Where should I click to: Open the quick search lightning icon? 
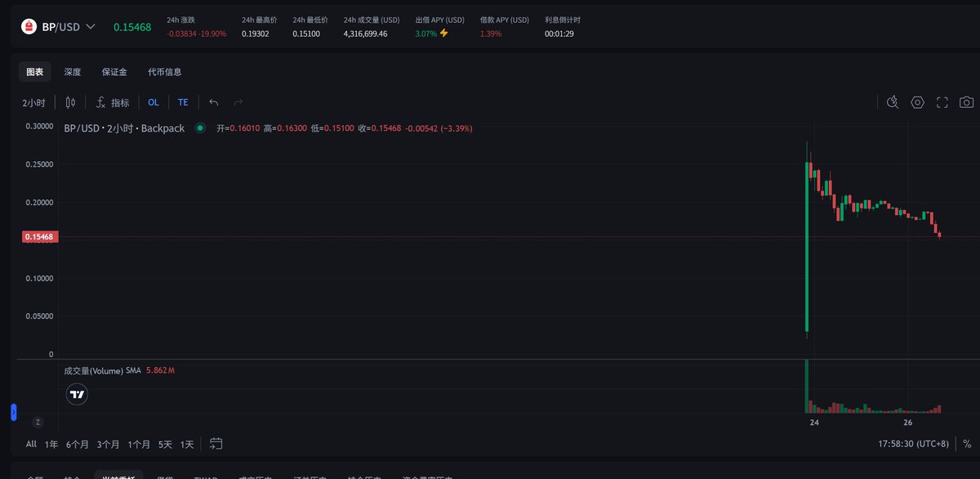coord(893,102)
